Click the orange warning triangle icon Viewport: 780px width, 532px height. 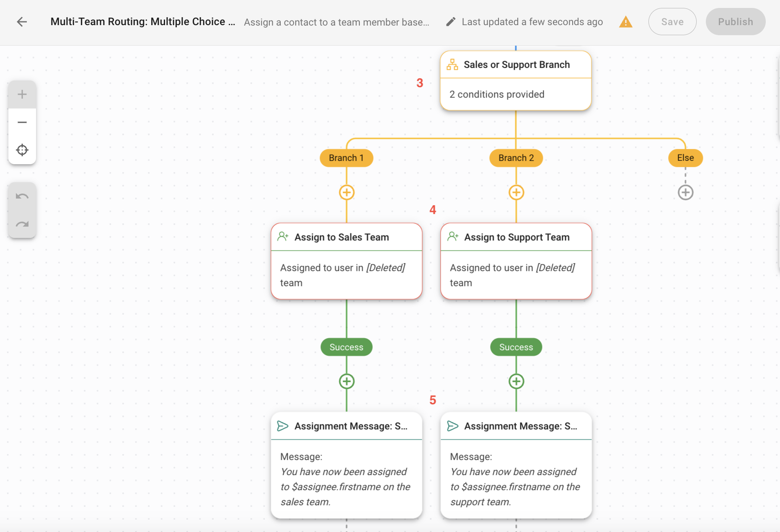click(x=625, y=22)
